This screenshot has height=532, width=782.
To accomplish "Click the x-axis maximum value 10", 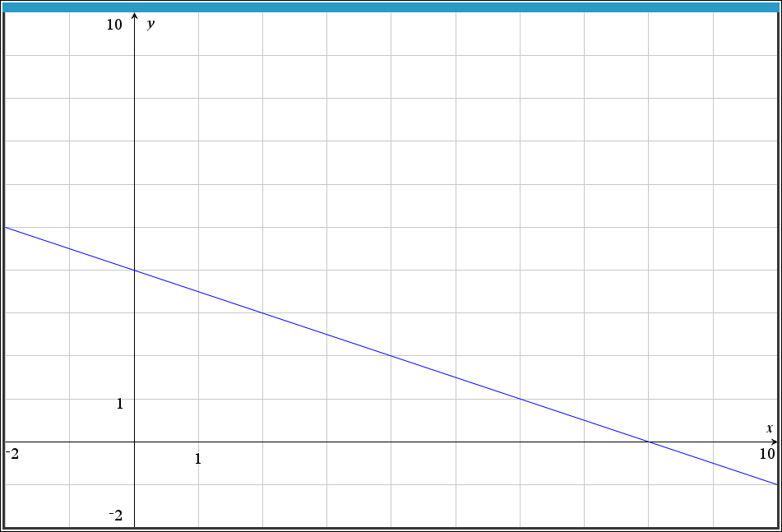I will pyautogui.click(x=766, y=453).
